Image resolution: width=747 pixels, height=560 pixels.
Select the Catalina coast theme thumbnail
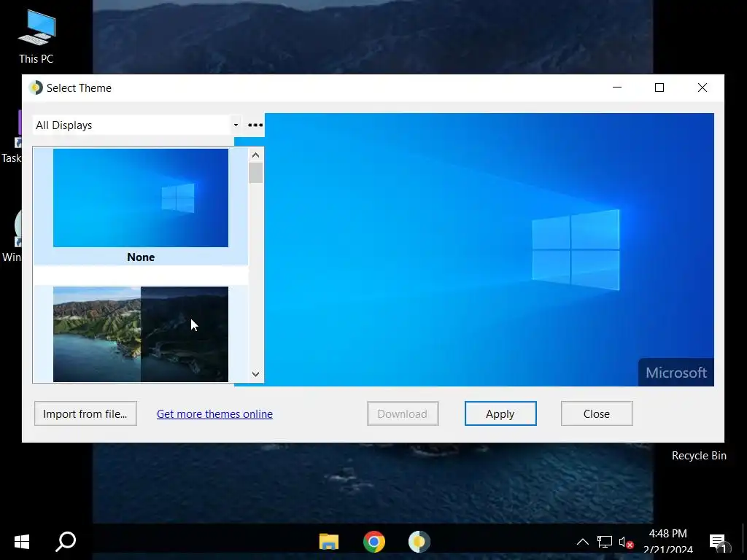tap(141, 334)
